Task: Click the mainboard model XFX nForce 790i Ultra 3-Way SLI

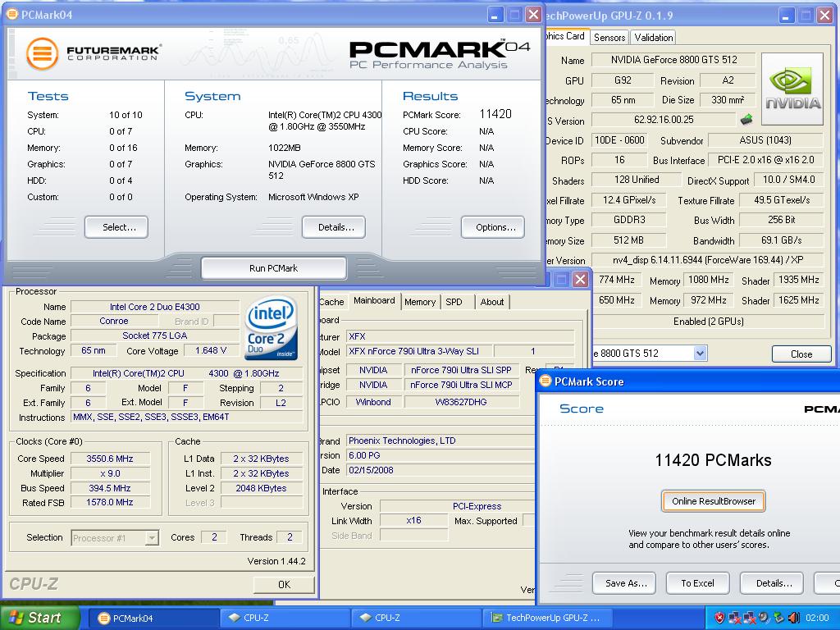Action: 419,351
